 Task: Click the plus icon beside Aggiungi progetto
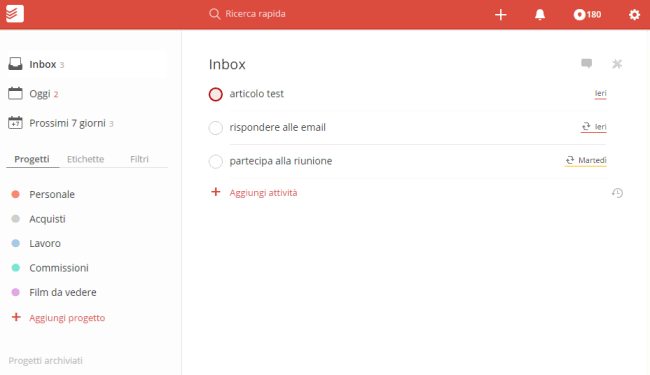[16, 317]
